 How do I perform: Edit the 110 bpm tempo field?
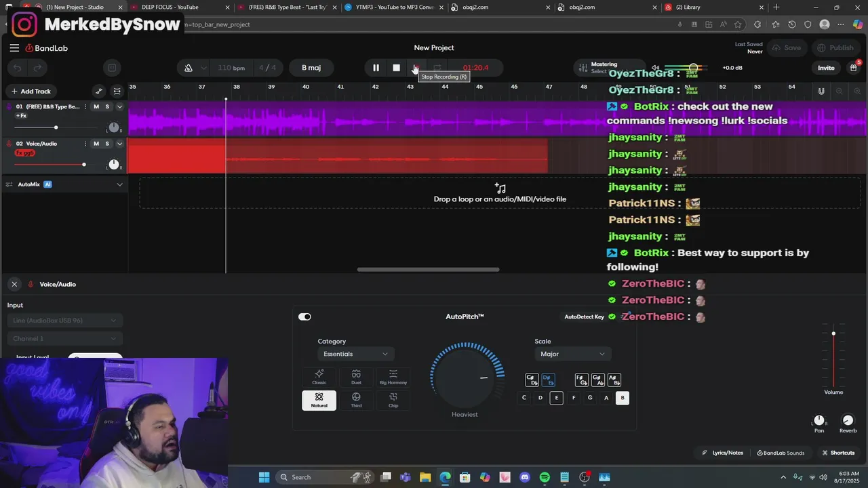click(x=231, y=68)
